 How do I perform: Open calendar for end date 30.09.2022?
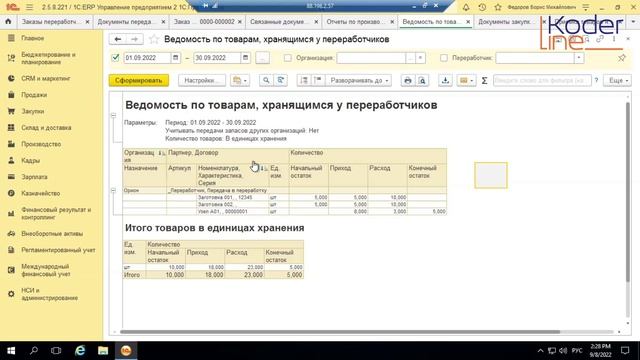245,58
